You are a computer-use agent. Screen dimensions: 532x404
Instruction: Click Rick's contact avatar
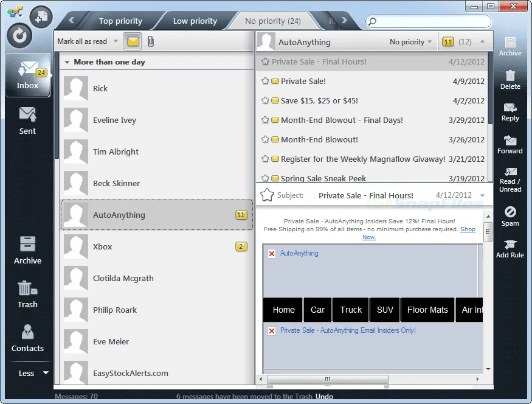coord(75,88)
